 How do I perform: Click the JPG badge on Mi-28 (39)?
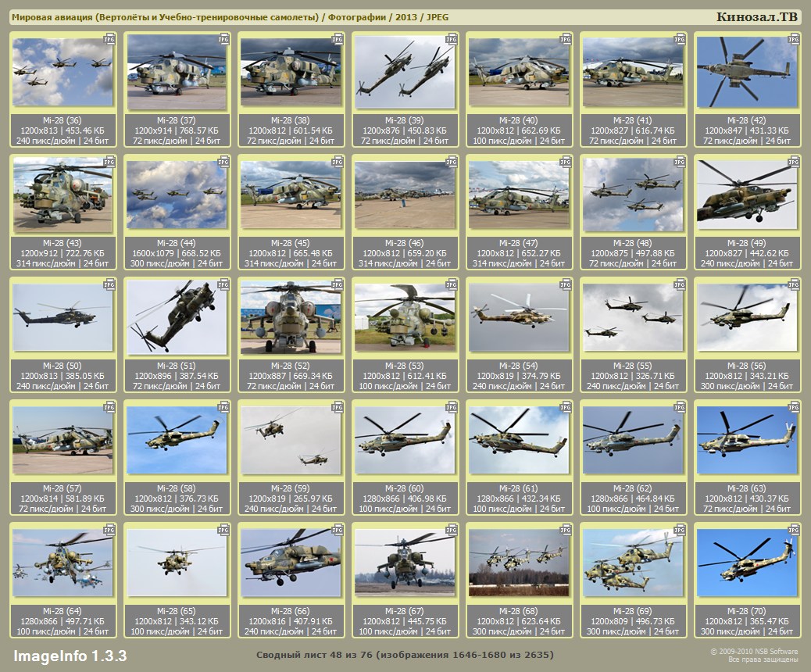[x=452, y=40]
